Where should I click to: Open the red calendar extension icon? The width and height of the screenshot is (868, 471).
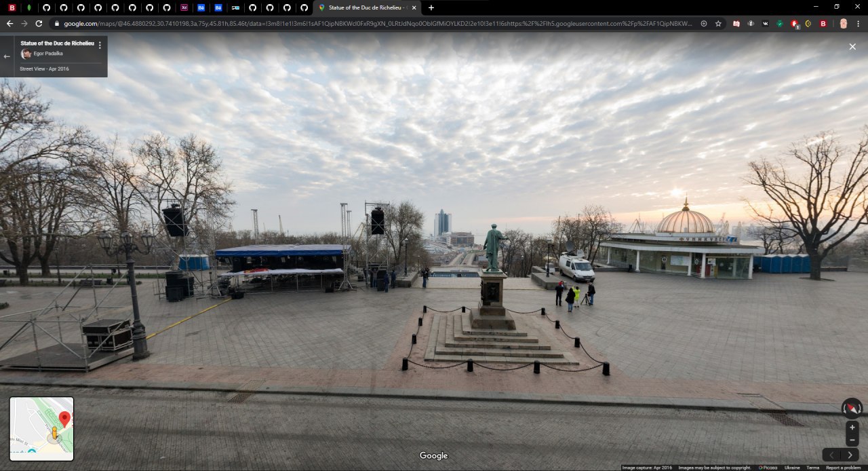tap(736, 23)
